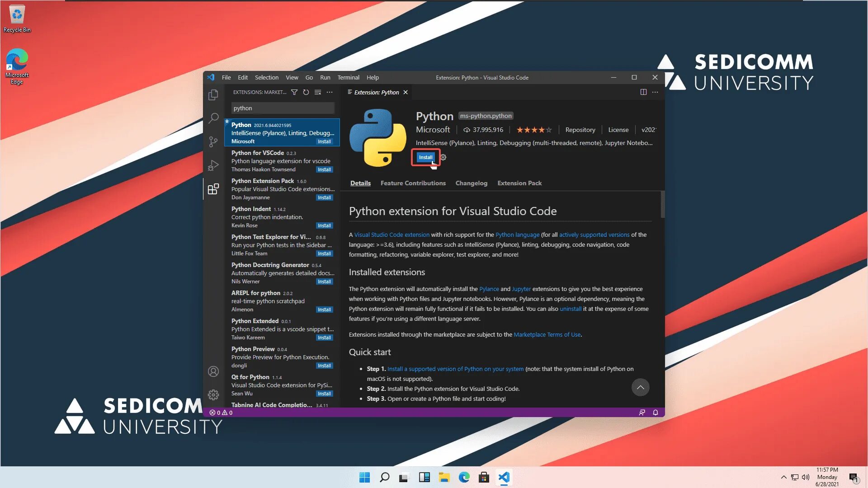
Task: Open the Go menu
Action: click(309, 78)
